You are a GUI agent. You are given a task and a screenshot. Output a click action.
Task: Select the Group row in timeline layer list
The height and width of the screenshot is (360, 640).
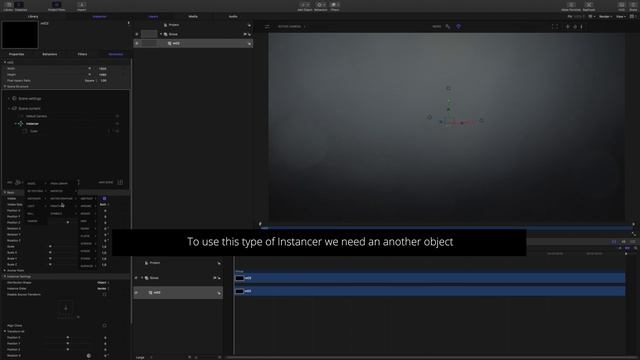click(178, 278)
